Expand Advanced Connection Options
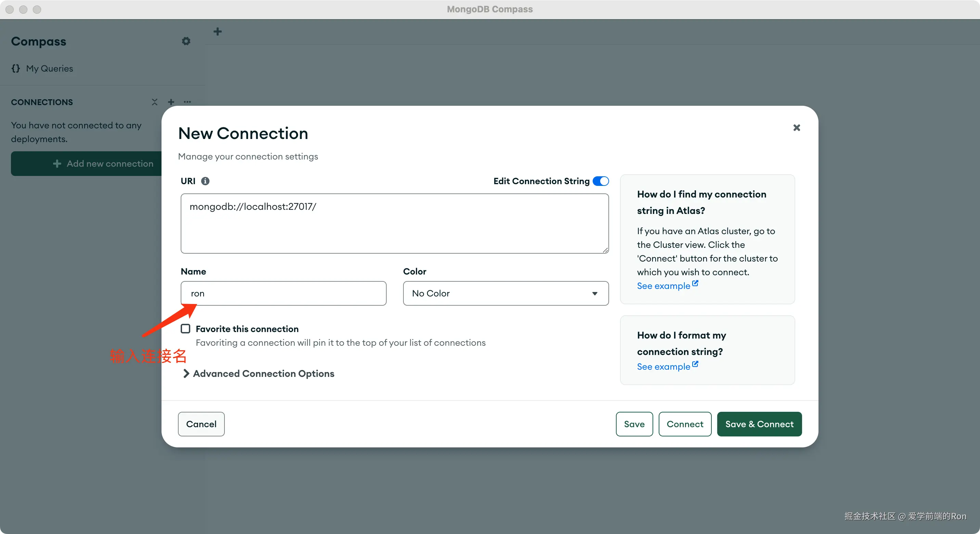Viewport: 980px width, 534px height. pyautogui.click(x=259, y=373)
